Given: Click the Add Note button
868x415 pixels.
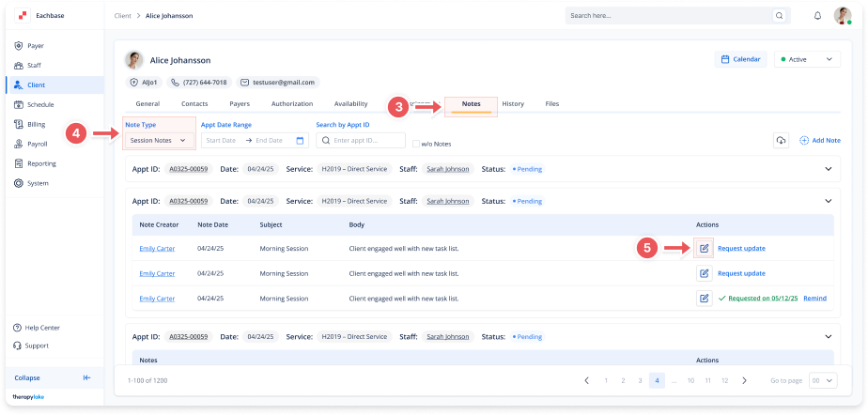Looking at the screenshot, I should click(819, 140).
